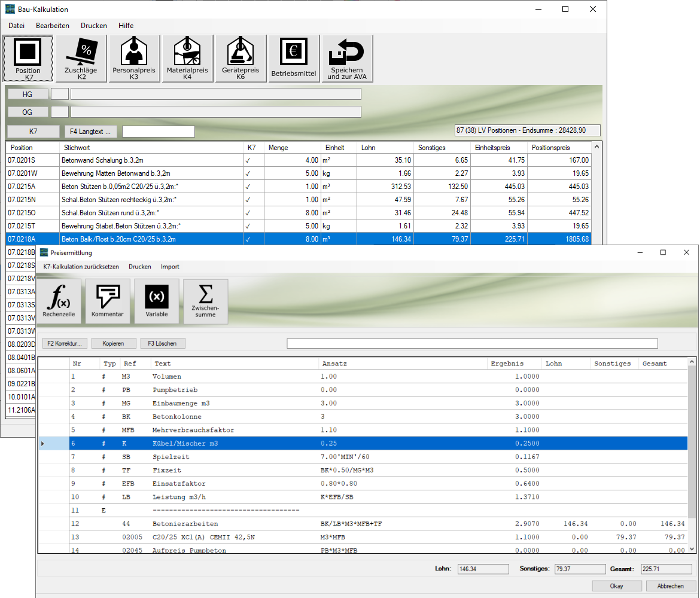Cancel with the Abbrechen button
The width and height of the screenshot is (700, 598).
671,586
